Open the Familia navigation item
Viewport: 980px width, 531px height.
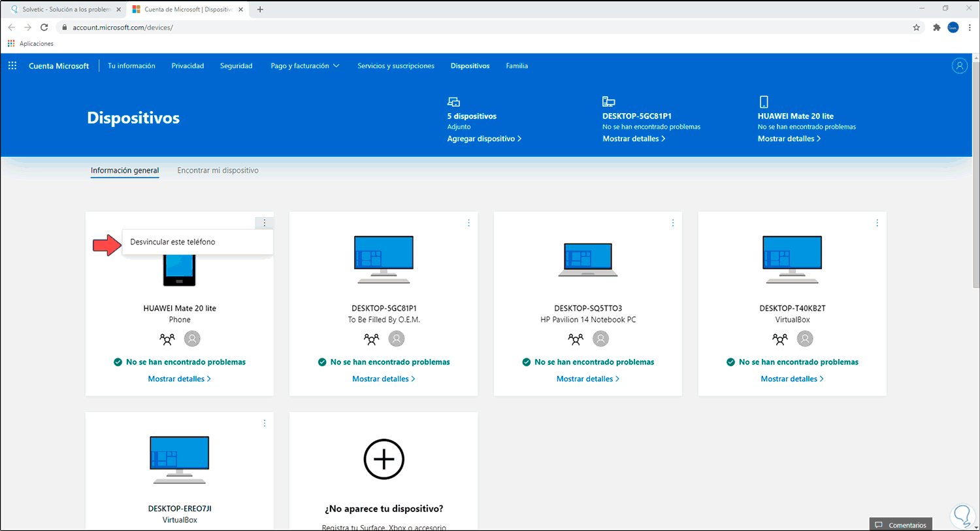(x=517, y=66)
